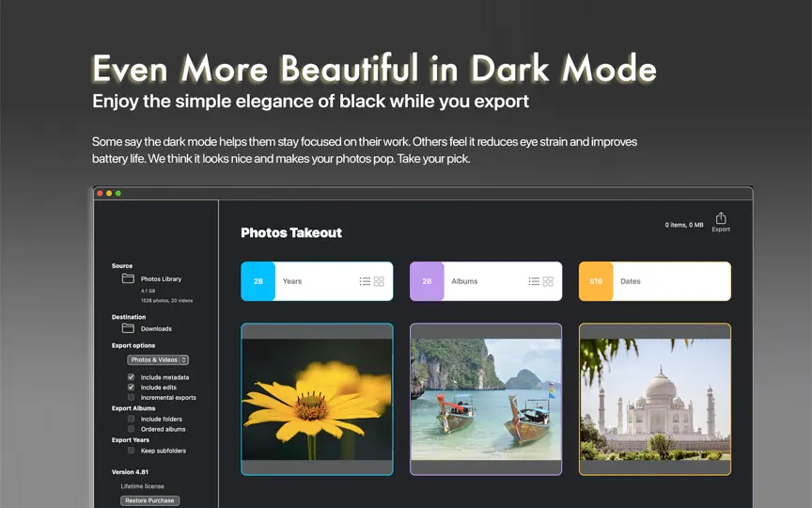Image resolution: width=812 pixels, height=508 pixels.
Task: Click the Export options heading
Action: click(133, 346)
